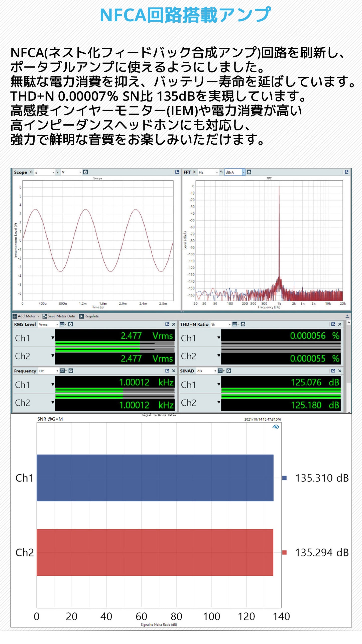Expand Ch1 dropdown in SINAD meter

click(219, 384)
